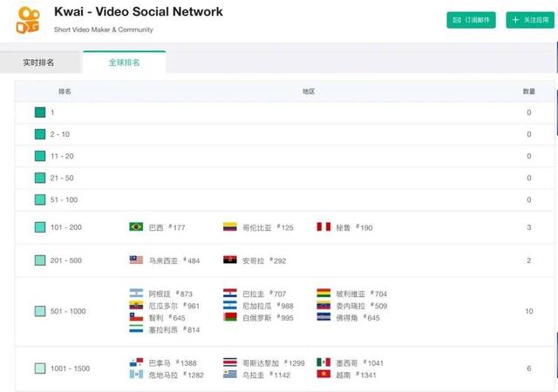Click the Sierra Leone flag next to 塞拉利昂
This screenshot has height=392, width=558.
click(x=136, y=329)
